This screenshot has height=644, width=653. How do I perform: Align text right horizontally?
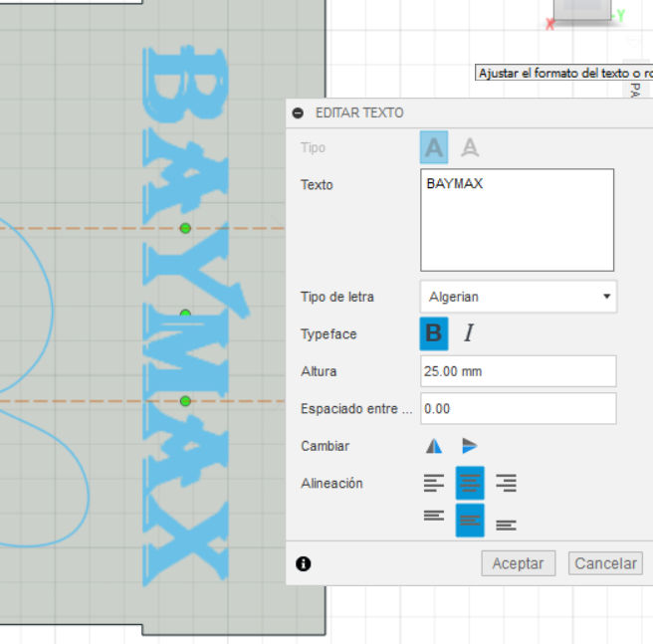(506, 483)
